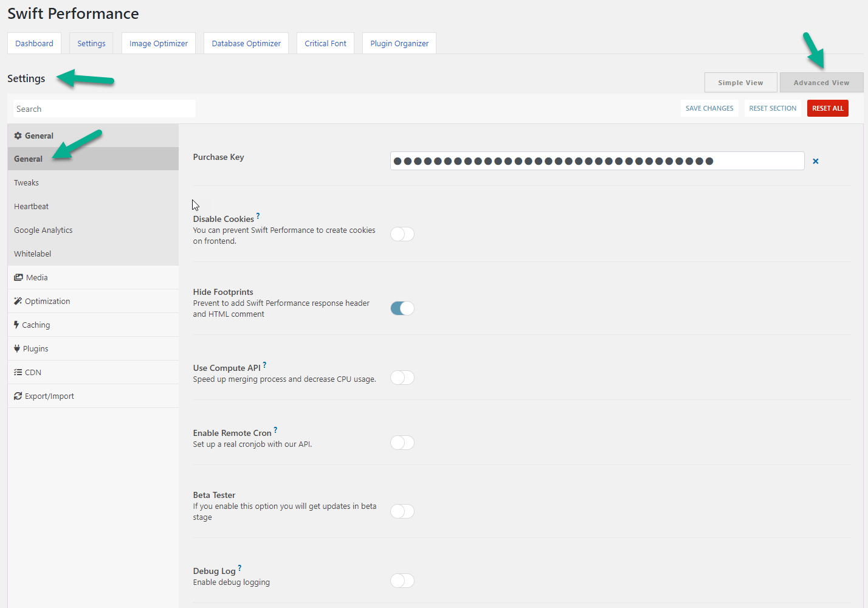Click the Export/Import sync arrows icon
Image resolution: width=868 pixels, height=608 pixels.
[x=18, y=396]
